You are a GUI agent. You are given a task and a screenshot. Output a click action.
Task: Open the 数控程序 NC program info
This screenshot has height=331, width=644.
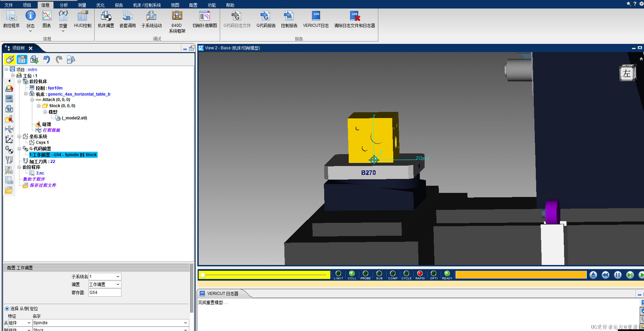[x=11, y=19]
